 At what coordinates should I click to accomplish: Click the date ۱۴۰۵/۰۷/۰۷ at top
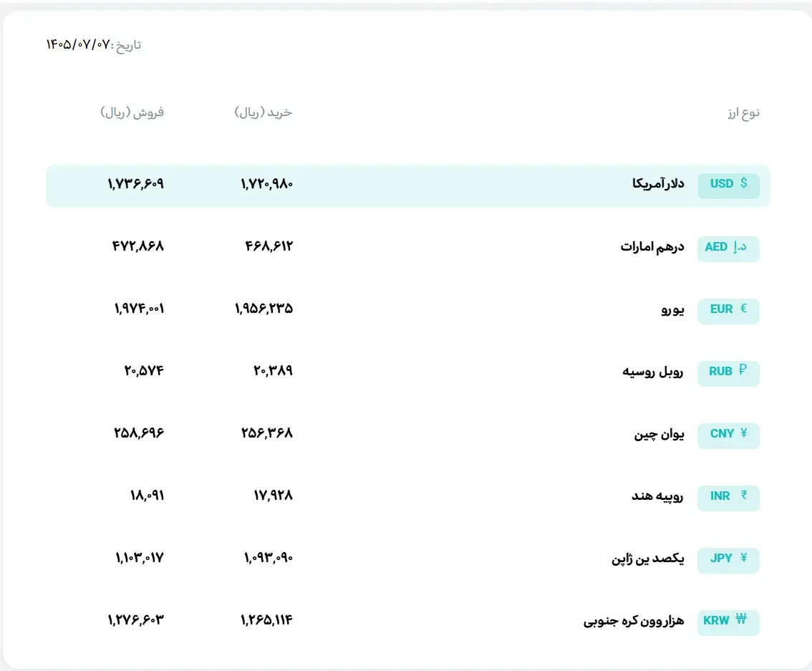tap(79, 44)
